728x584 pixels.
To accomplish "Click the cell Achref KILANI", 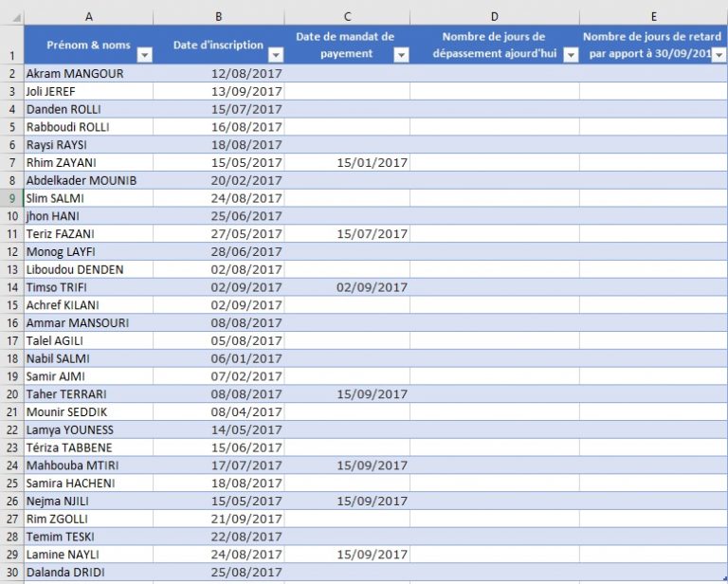I will pyautogui.click(x=89, y=305).
